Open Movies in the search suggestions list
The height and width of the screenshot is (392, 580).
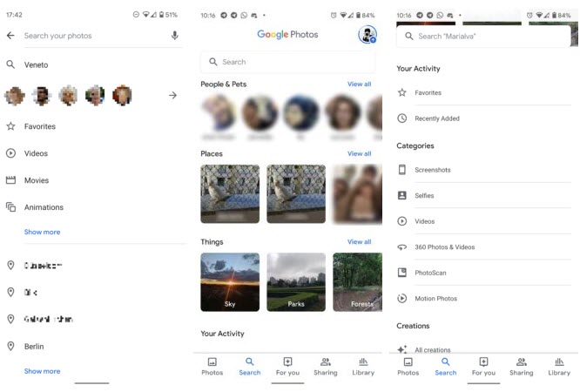tap(37, 180)
